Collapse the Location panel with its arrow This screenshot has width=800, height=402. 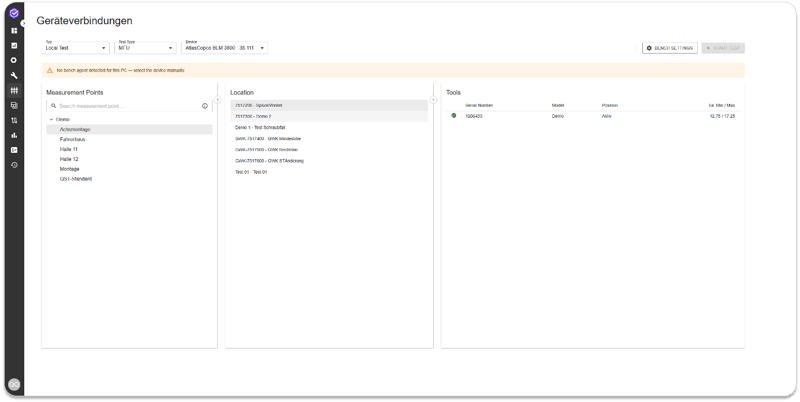433,100
